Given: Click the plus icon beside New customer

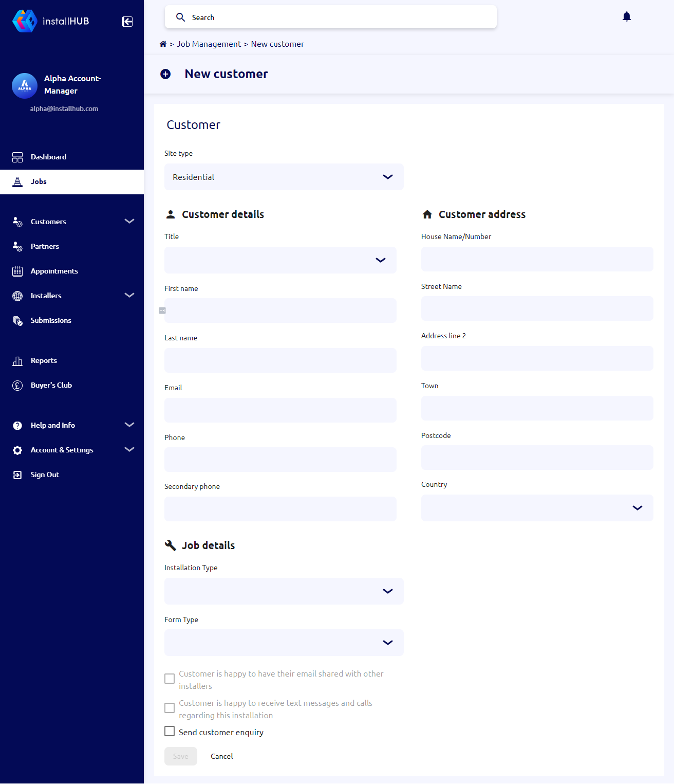Looking at the screenshot, I should tap(165, 74).
